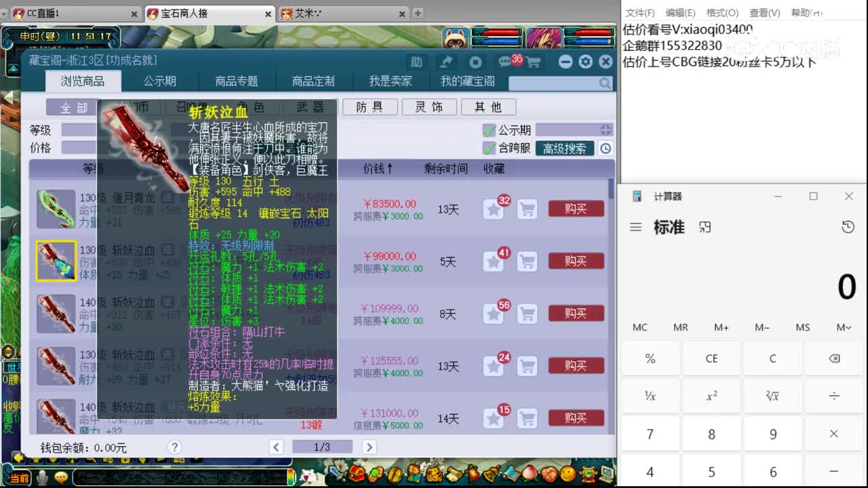Click the smiley face icon in game toolbar
This screenshot has height=488, width=868.
click(568, 473)
